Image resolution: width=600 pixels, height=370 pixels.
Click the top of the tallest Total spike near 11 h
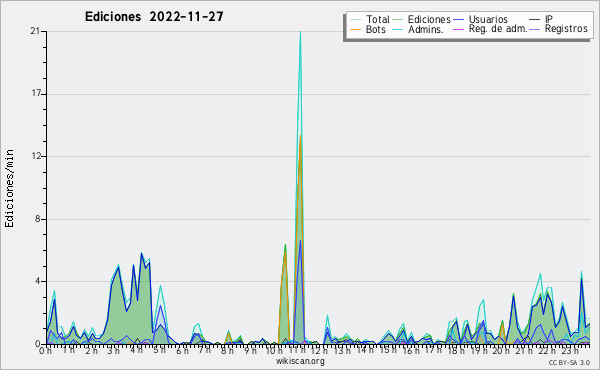tap(300, 32)
